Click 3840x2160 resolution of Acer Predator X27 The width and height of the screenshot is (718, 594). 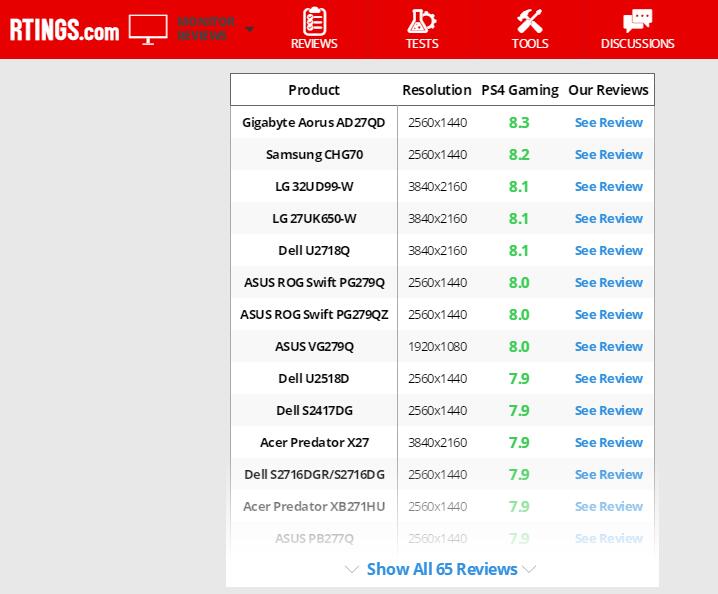[437, 442]
